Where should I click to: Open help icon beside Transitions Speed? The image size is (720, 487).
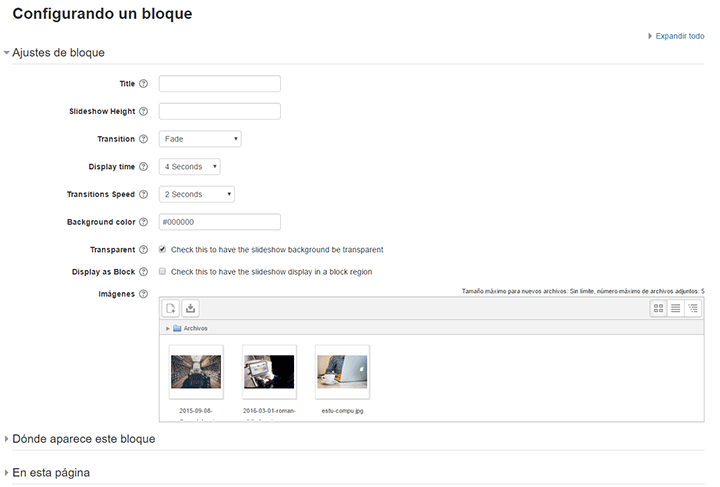pos(143,194)
